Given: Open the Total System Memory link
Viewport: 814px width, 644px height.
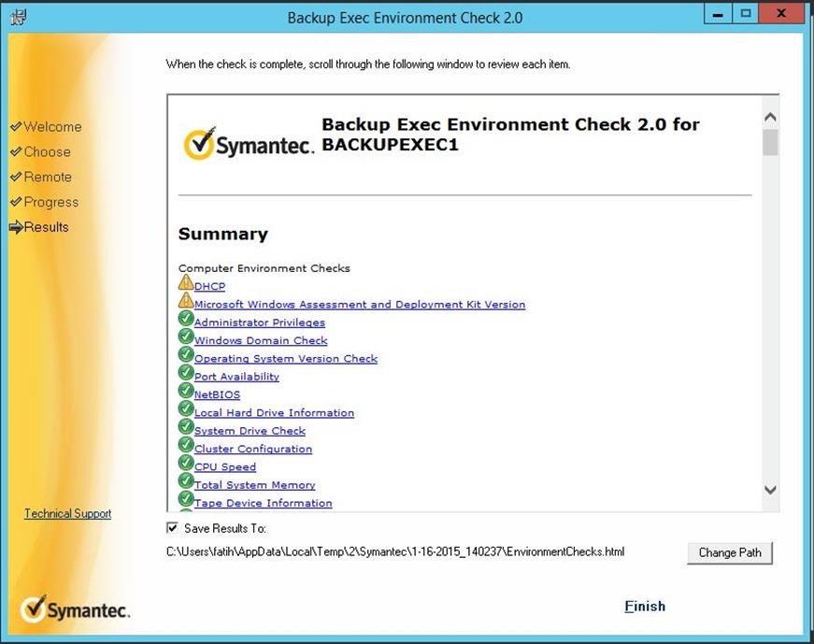Looking at the screenshot, I should click(x=254, y=485).
